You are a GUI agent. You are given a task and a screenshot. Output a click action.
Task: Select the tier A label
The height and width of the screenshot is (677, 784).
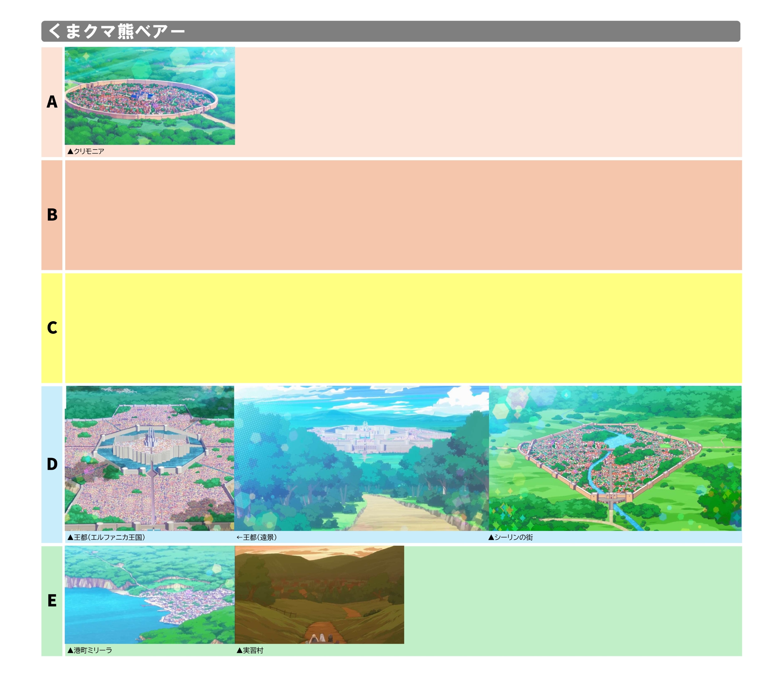(52, 102)
